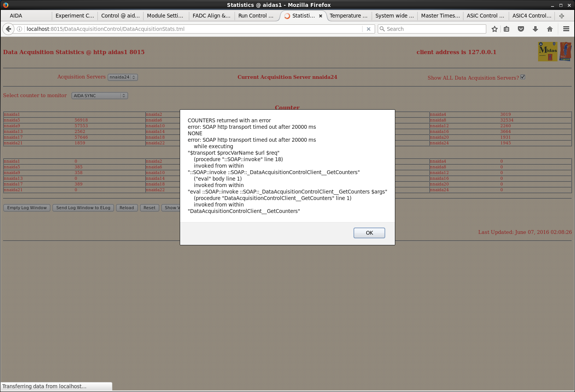Select the Module Setti... tab
The height and width of the screenshot is (392, 575).
click(x=166, y=16)
